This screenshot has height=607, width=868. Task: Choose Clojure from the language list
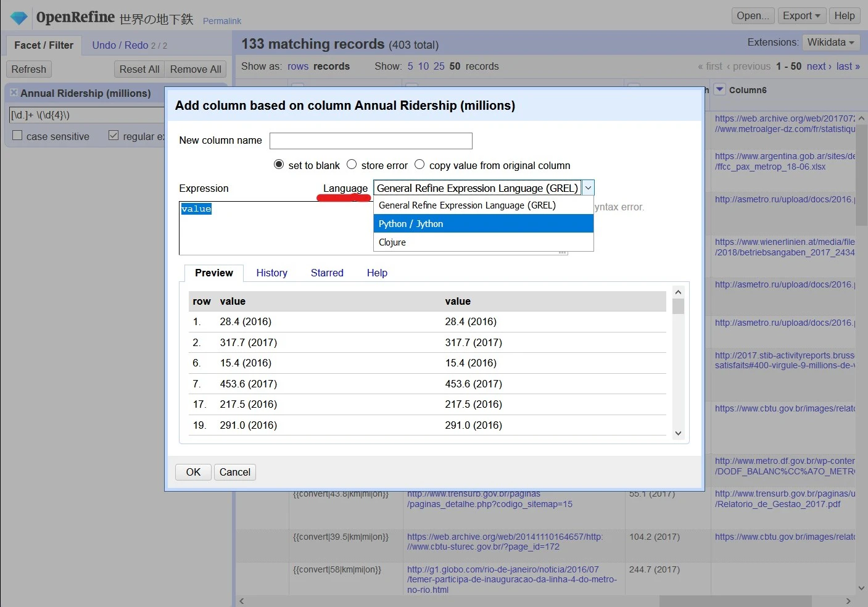484,242
